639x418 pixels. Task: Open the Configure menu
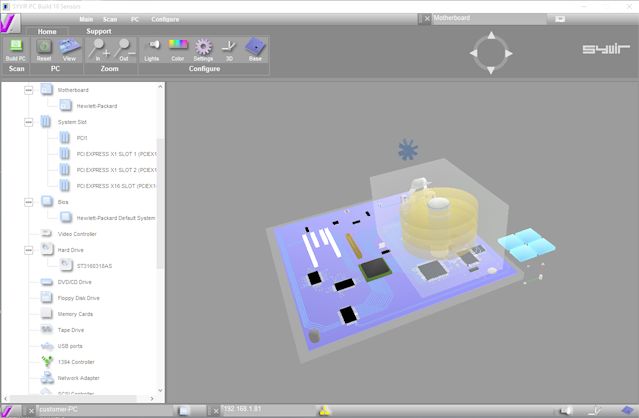(x=165, y=19)
